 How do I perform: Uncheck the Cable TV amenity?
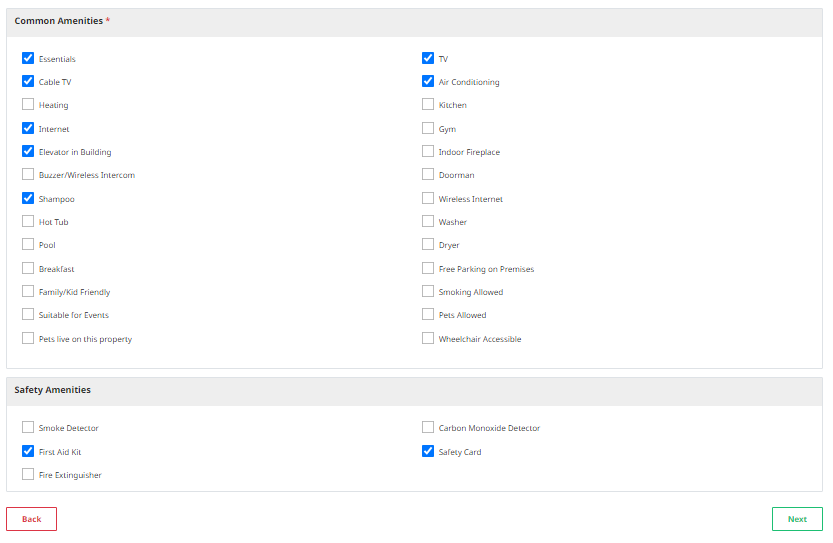28,82
